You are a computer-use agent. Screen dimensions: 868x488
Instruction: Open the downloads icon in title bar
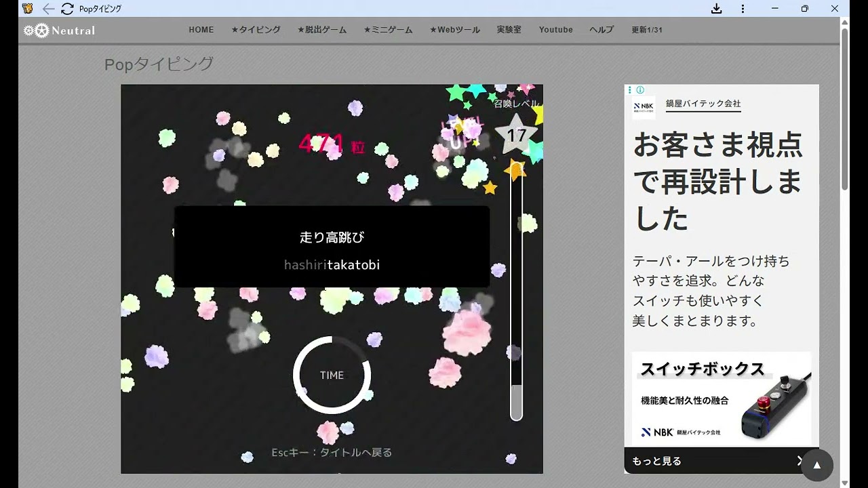[x=716, y=9]
